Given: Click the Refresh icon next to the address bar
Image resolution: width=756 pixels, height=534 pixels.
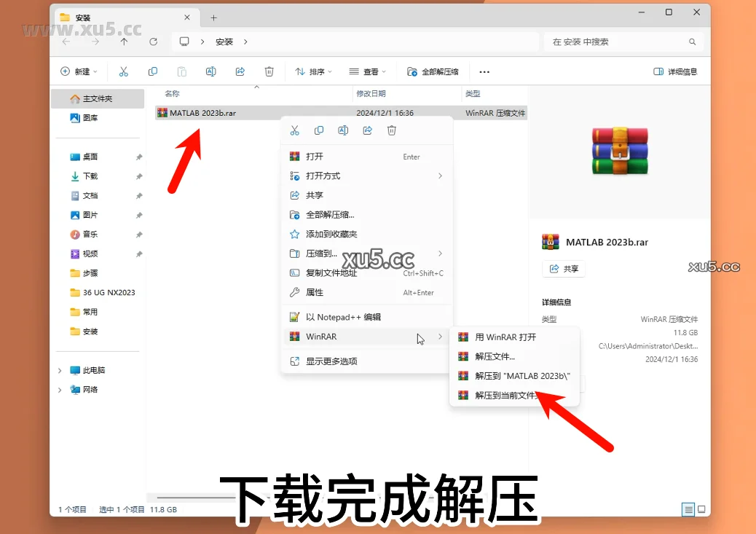Looking at the screenshot, I should click(153, 42).
